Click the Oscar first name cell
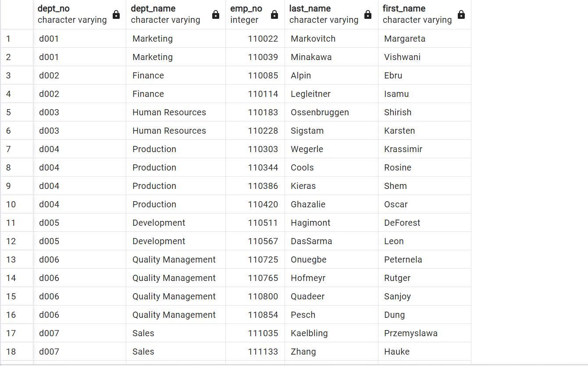 (x=396, y=204)
